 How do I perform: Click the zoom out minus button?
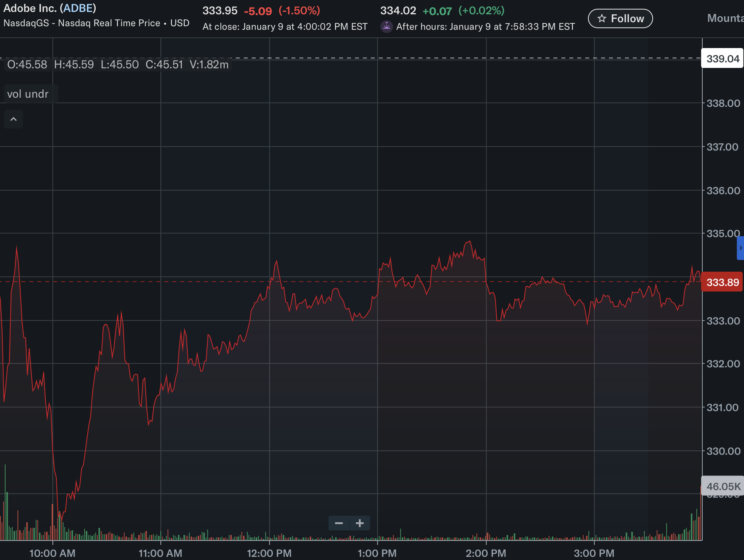(339, 523)
